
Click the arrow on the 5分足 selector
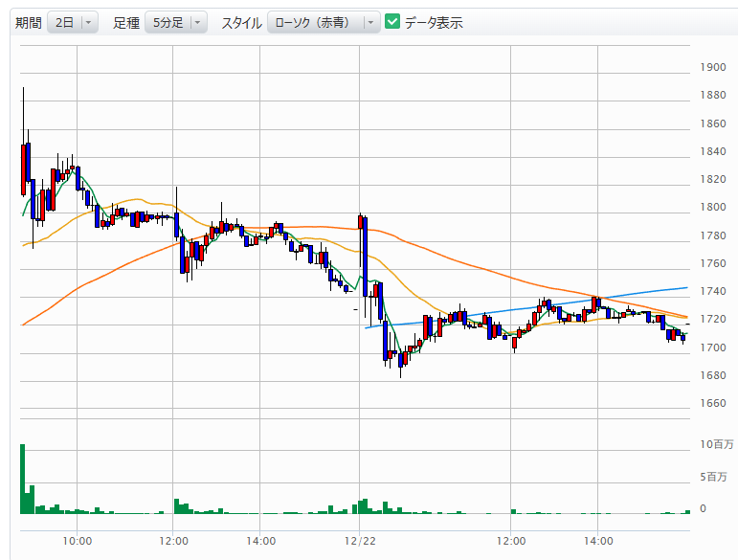[197, 22]
